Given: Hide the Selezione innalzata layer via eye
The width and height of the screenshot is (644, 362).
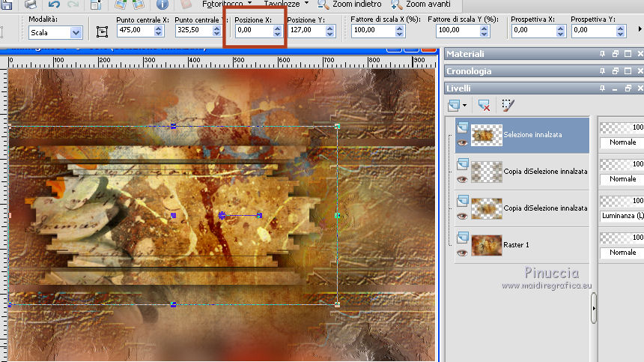Looking at the screenshot, I should (x=463, y=143).
